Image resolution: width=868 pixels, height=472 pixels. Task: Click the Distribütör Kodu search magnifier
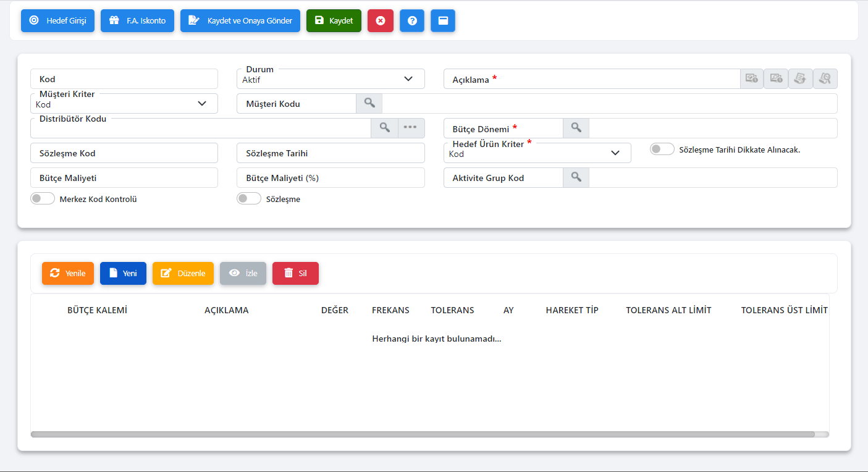pos(384,128)
